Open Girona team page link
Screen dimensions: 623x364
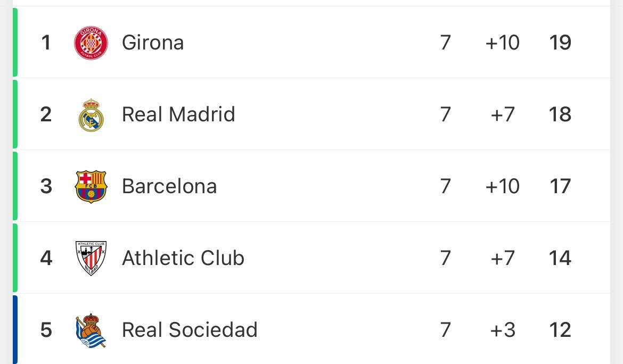153,43
